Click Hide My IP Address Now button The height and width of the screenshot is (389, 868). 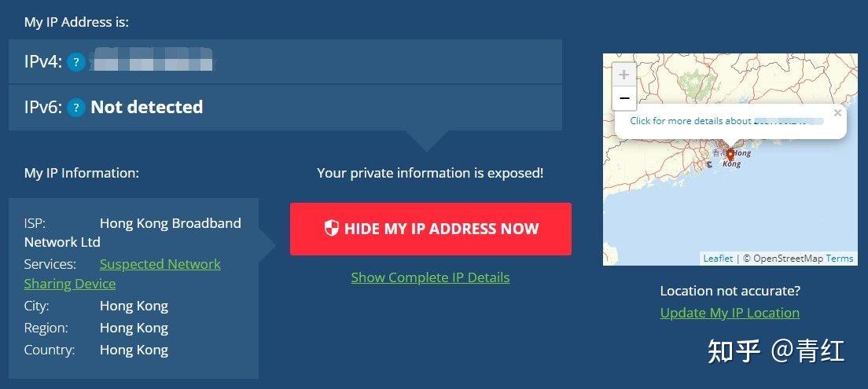pos(431,229)
